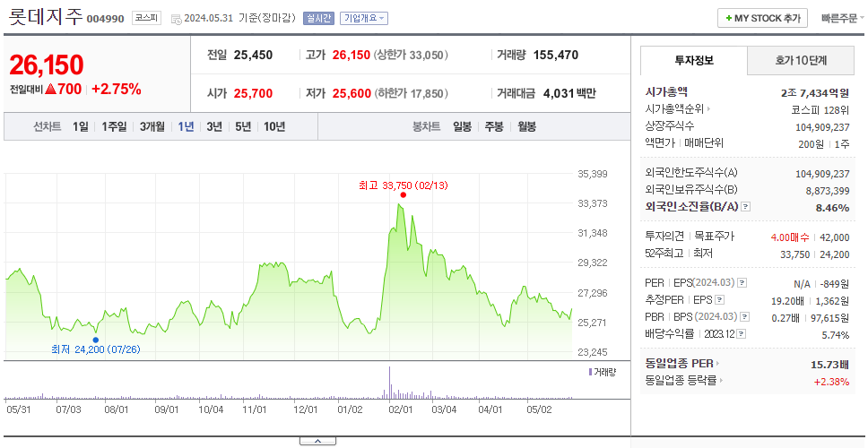The image size is (868, 448).
Task: Collapse the chart panel with the bottom chevron
Action: click(317, 441)
